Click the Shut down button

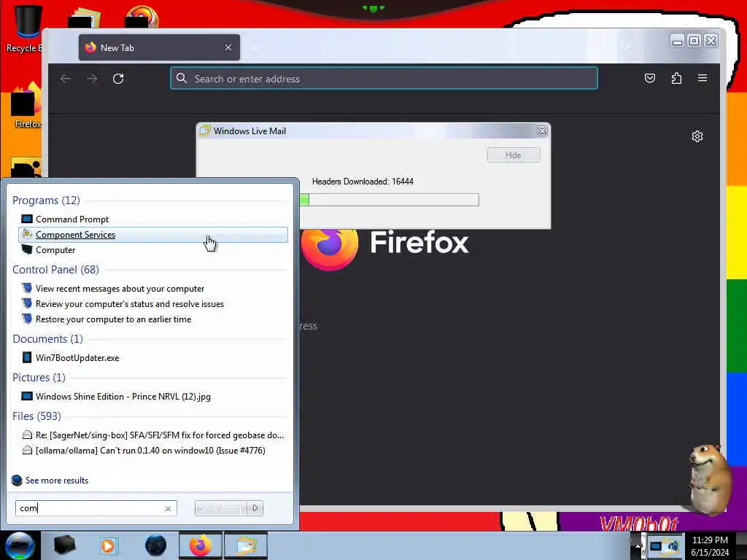point(221,508)
